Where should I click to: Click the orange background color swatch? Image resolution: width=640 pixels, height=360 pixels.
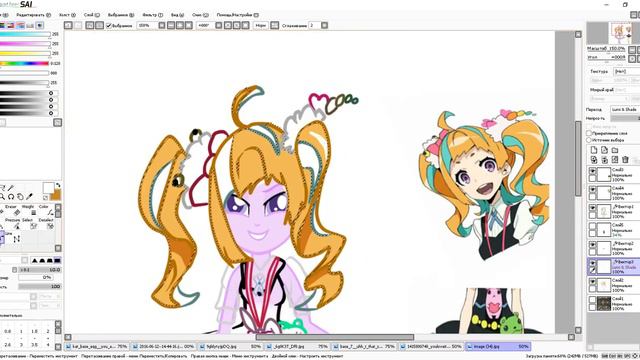pyautogui.click(x=56, y=195)
